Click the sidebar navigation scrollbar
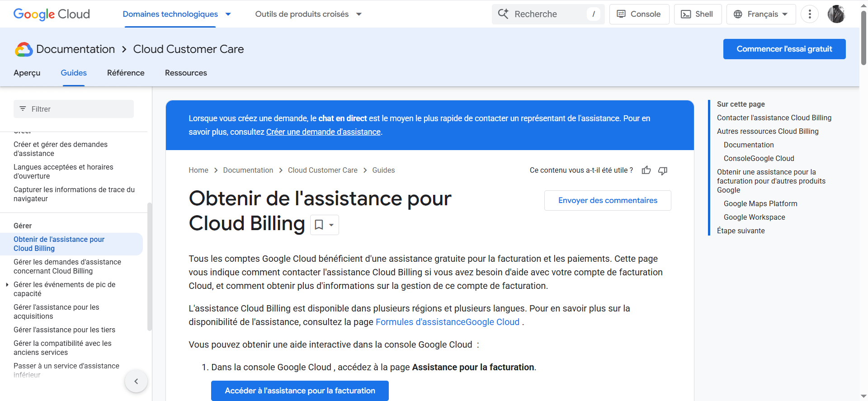 point(150,267)
